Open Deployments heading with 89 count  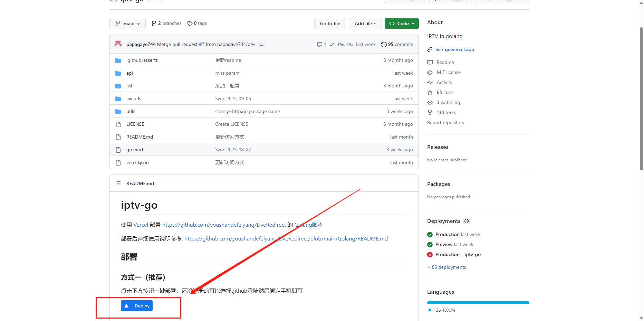click(x=449, y=221)
